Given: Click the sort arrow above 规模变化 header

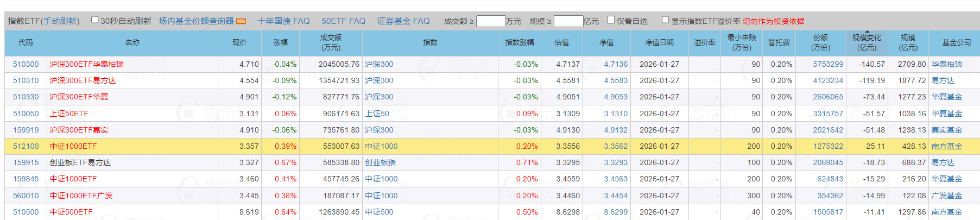Looking at the screenshot, I should coord(867,32).
